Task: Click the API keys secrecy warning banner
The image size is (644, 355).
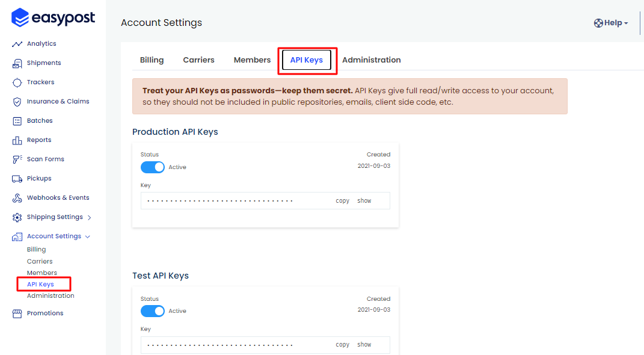Action: 349,96
